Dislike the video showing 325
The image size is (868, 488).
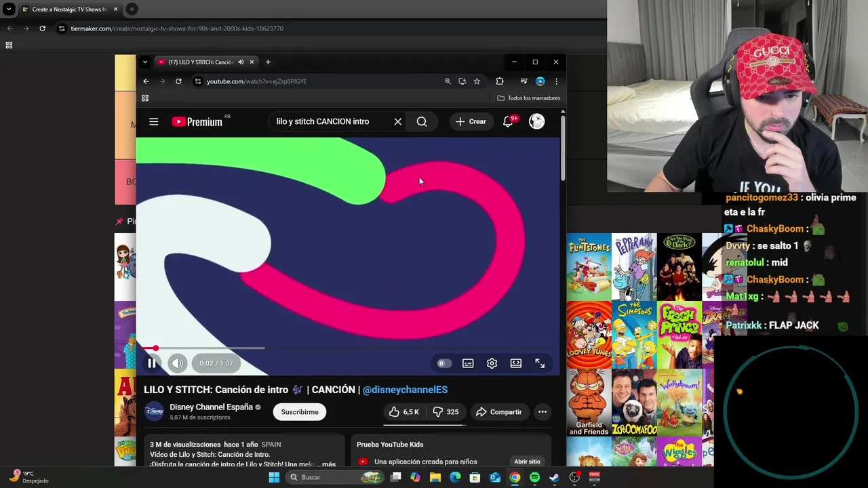coord(446,412)
